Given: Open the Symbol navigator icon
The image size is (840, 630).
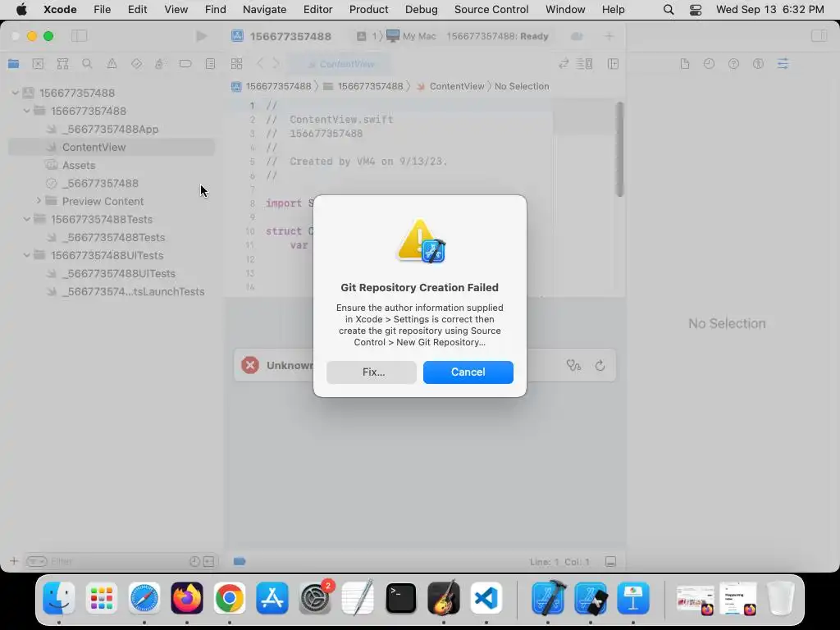Looking at the screenshot, I should [62, 64].
